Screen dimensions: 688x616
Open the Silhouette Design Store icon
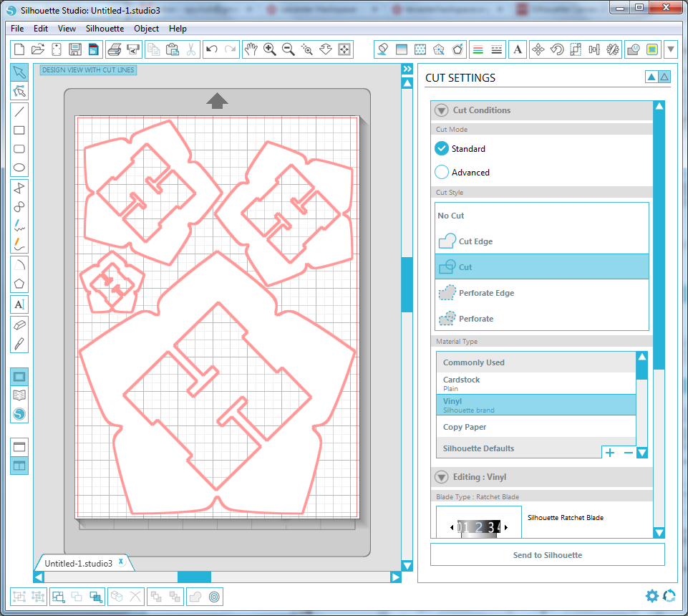point(19,414)
